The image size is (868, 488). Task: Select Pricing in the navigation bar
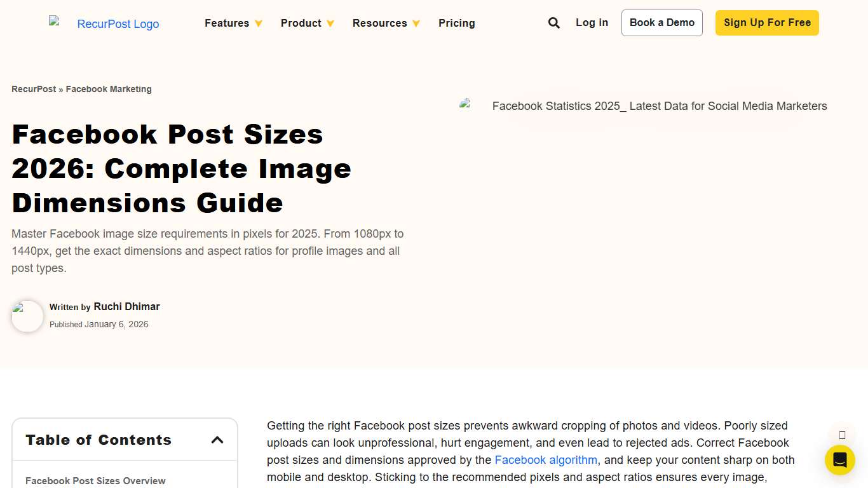click(456, 23)
